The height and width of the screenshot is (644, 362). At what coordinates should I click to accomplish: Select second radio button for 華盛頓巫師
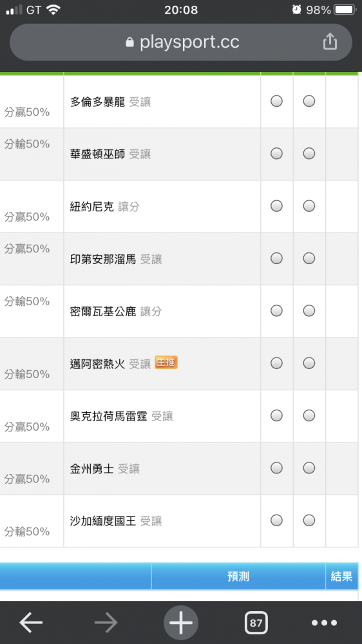[x=309, y=154]
